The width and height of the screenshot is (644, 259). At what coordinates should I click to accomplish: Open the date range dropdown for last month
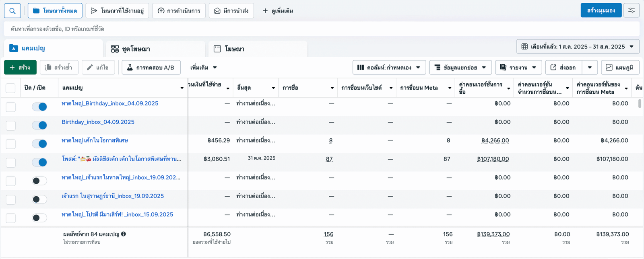[578, 47]
